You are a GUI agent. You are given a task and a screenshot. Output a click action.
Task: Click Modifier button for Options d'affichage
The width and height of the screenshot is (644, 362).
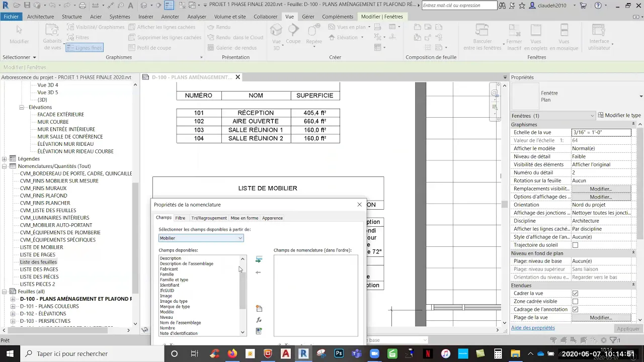[601, 197]
